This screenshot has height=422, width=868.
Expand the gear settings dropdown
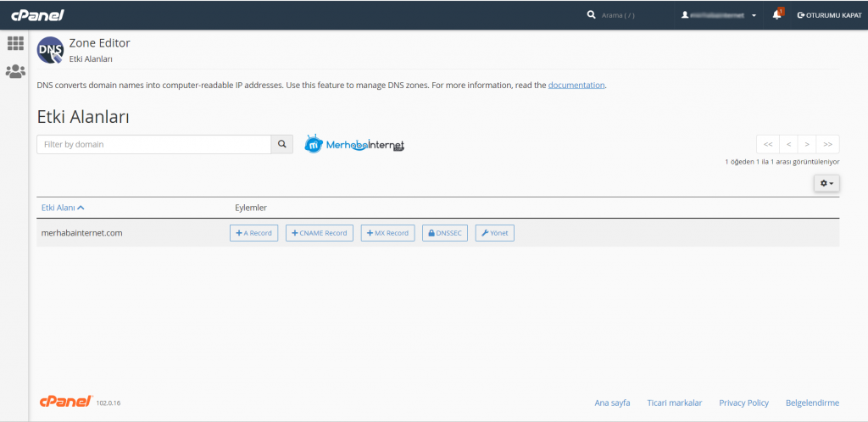pos(826,183)
